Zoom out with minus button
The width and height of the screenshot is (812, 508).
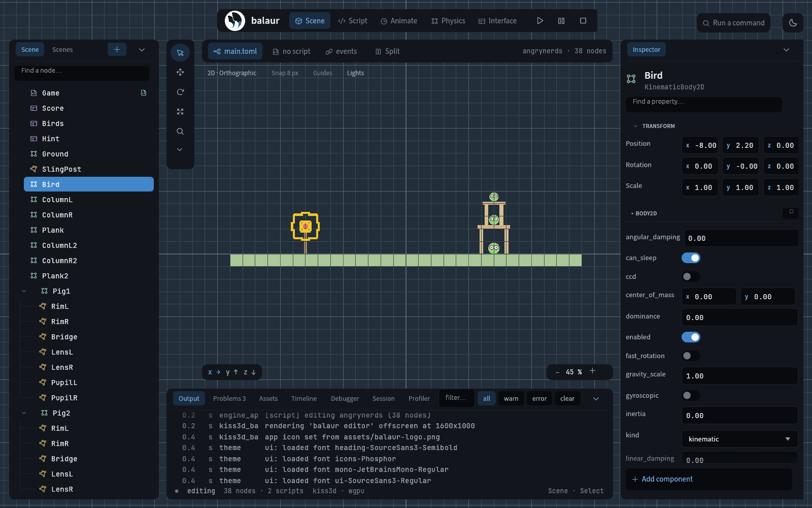pos(557,372)
